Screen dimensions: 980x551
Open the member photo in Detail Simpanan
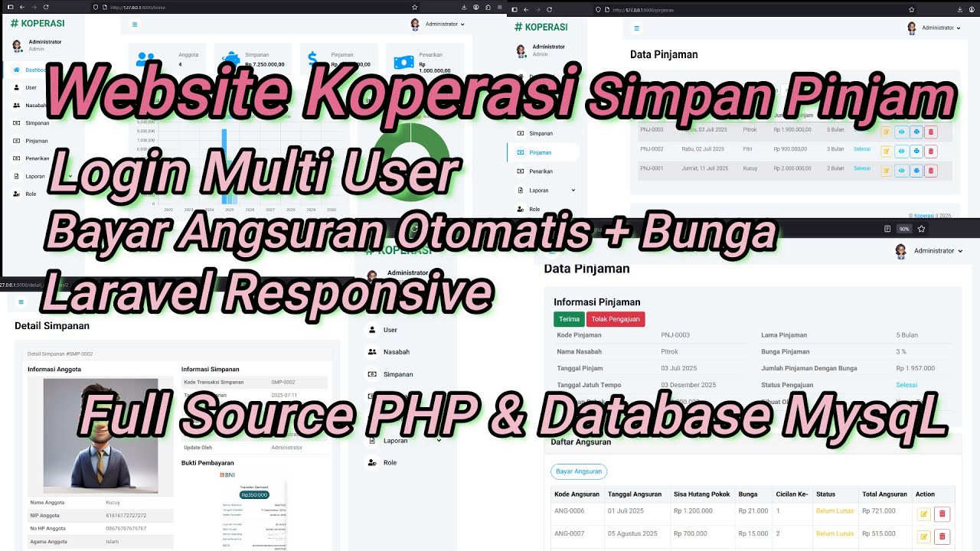point(100,435)
